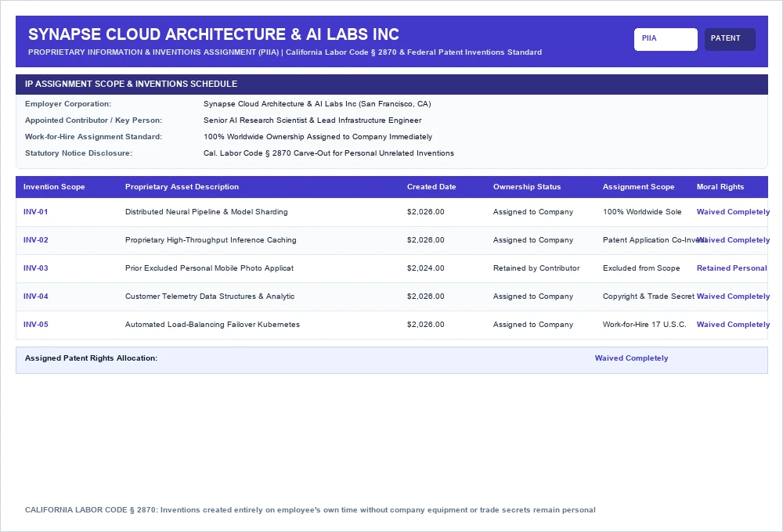
Task: Click 'Work-for-Hire Assignment Standard:' label
Action: pos(93,137)
